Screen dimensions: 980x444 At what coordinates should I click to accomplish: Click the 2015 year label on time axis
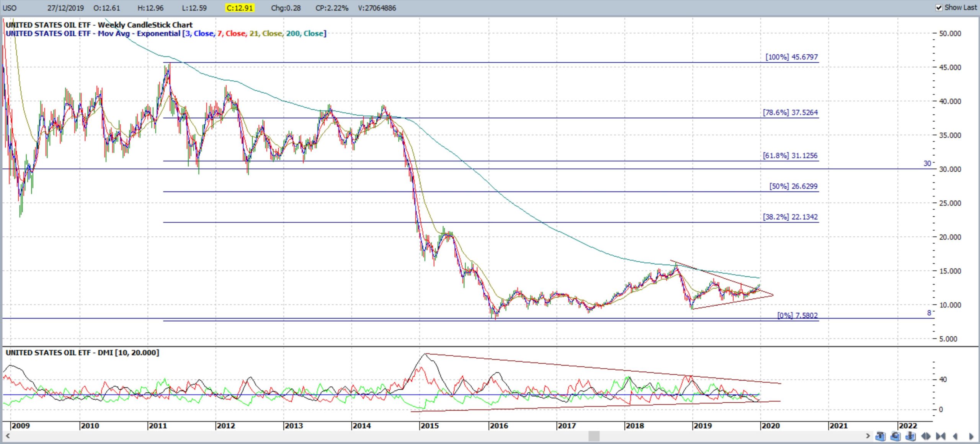click(430, 426)
